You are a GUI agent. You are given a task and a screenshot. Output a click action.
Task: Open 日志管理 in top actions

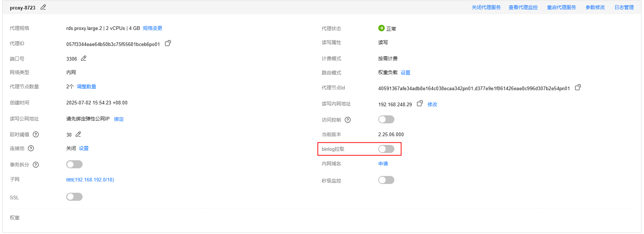click(624, 7)
